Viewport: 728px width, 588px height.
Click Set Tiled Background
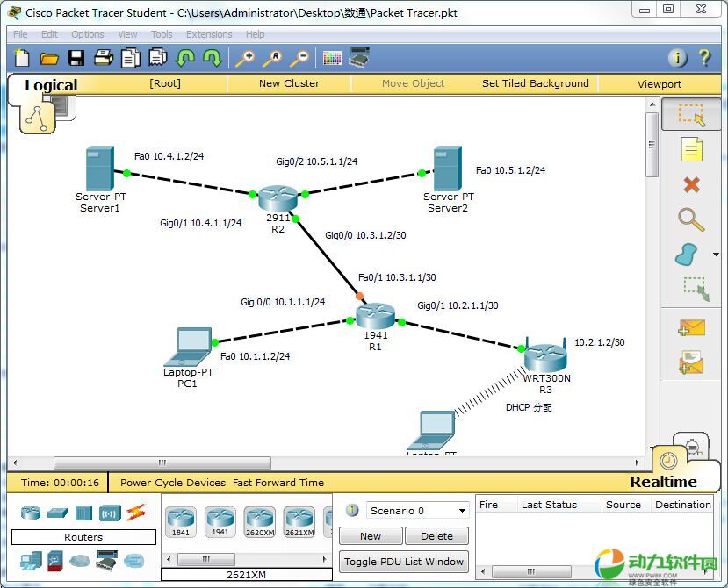[x=535, y=83]
